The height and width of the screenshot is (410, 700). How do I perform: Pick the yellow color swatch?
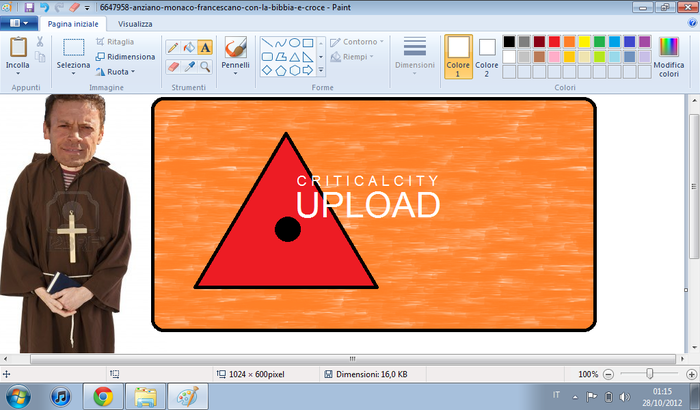click(x=584, y=42)
